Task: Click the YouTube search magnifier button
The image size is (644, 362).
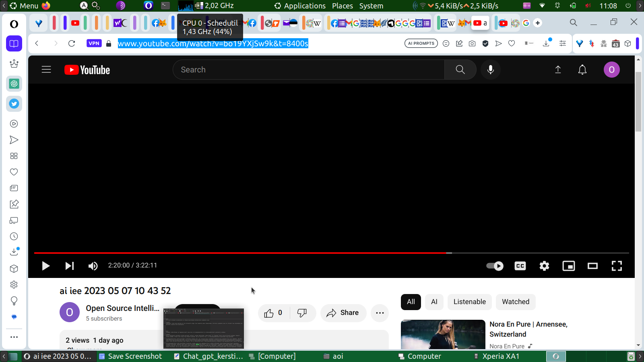Action: tap(460, 70)
